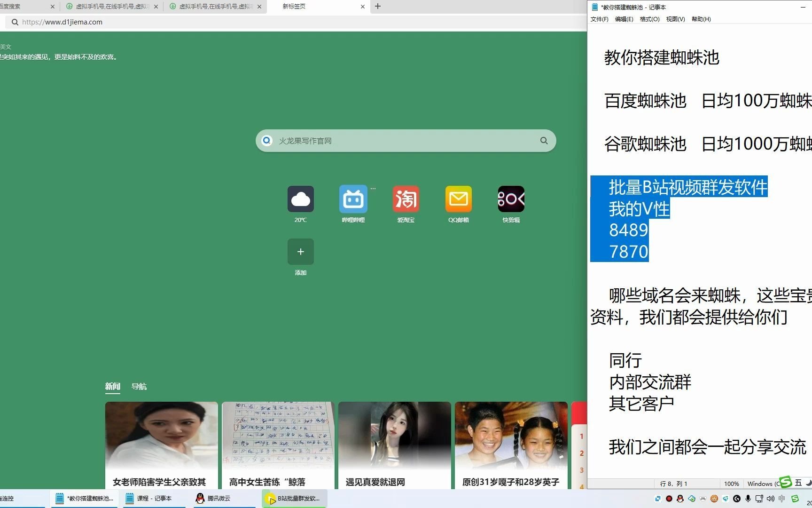Click the highlighted line 我的V性
Viewport: 812px width, 508px height.
(x=639, y=209)
